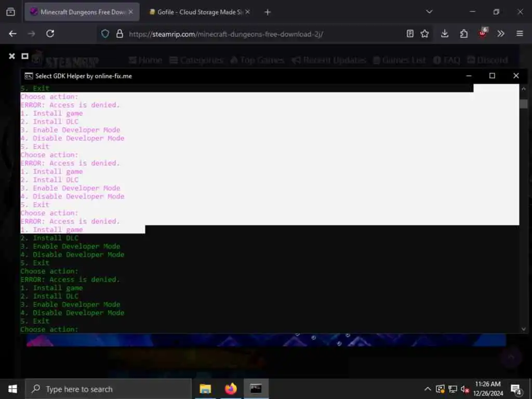Open the extensions puzzle icon
The height and width of the screenshot is (399, 532).
463,34
